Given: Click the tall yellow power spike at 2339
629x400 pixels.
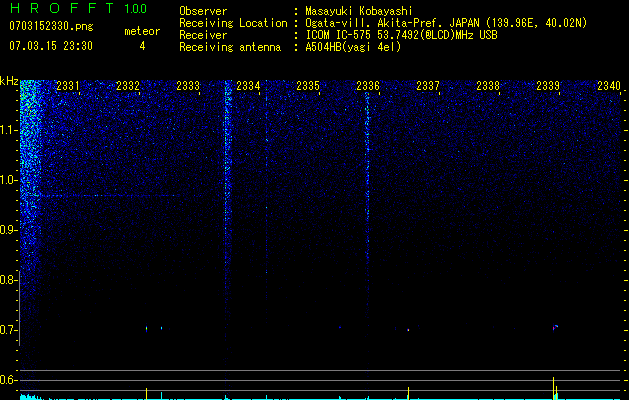Looking at the screenshot, I should (554, 388).
